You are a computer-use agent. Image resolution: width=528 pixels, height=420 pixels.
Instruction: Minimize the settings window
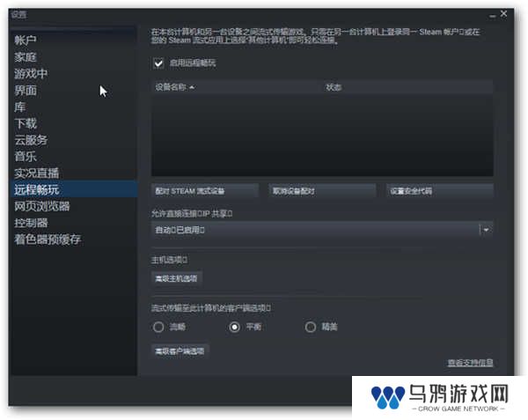point(493,15)
